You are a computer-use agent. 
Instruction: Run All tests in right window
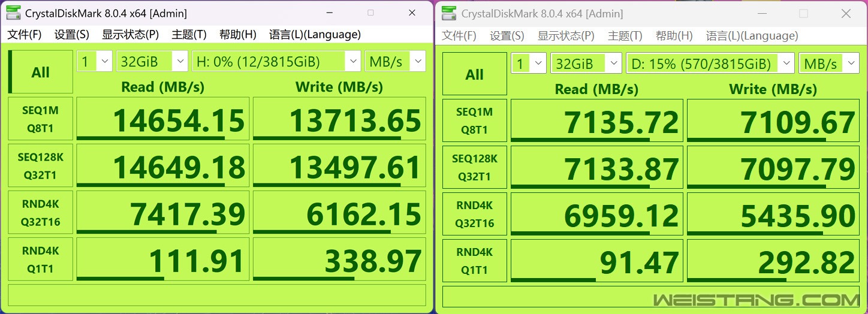[474, 74]
